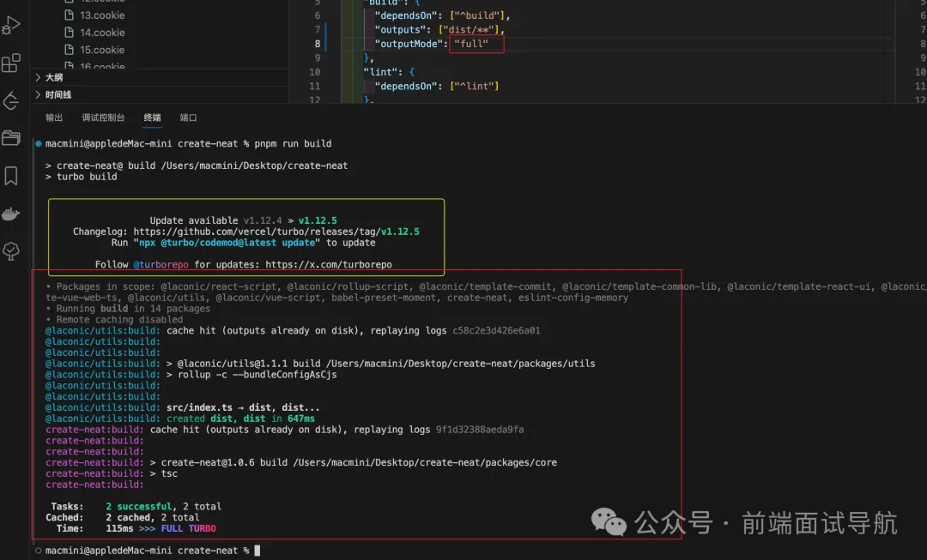Switch to the 调试控制台 debug console tab
The width and height of the screenshot is (927, 560).
(x=103, y=117)
